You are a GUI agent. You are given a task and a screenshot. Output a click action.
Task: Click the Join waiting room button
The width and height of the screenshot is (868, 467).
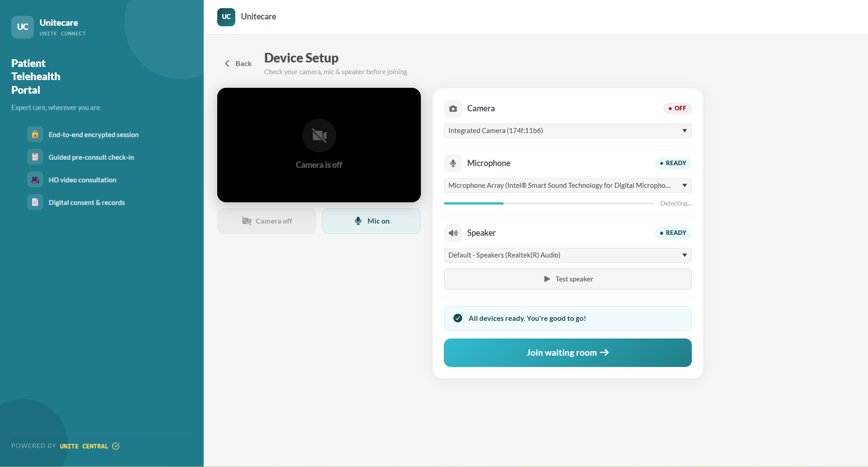568,353
